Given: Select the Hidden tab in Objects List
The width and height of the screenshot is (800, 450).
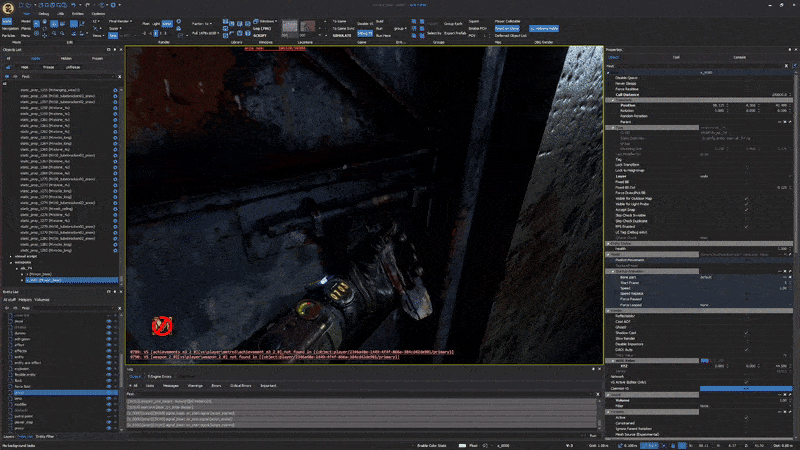Looking at the screenshot, I should (65, 58).
